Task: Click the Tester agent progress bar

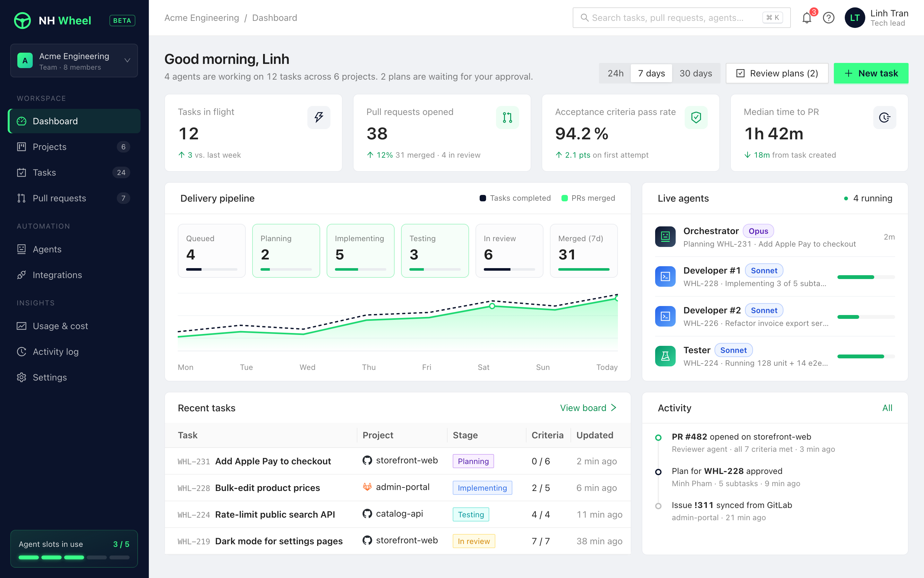Action: (x=866, y=357)
